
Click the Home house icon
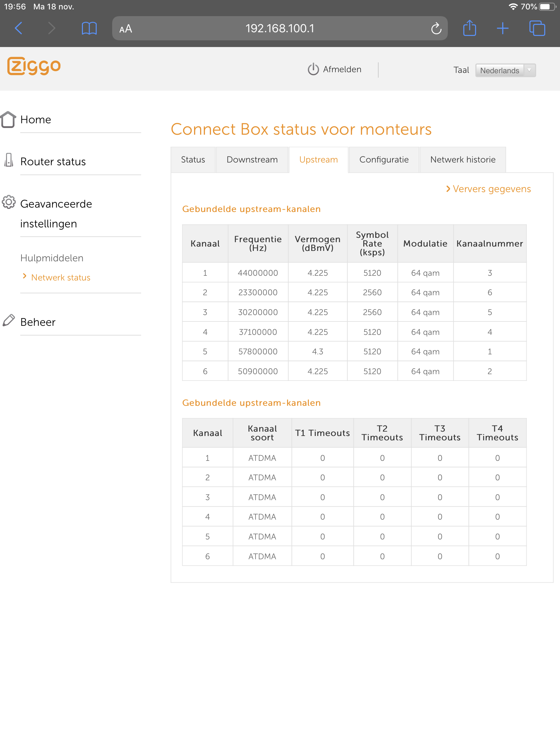(x=8, y=120)
